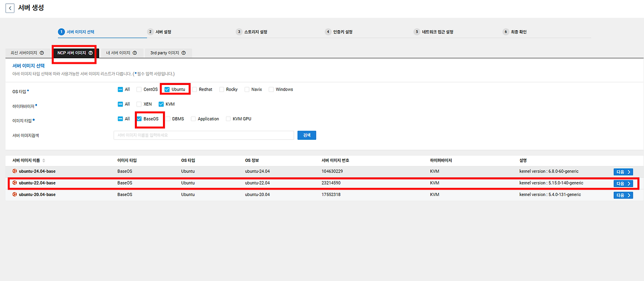Viewport: 644px width, 281px height.
Task: Click Ubuntu logo icon of ubuntu-20.04-base
Action: (x=15, y=195)
